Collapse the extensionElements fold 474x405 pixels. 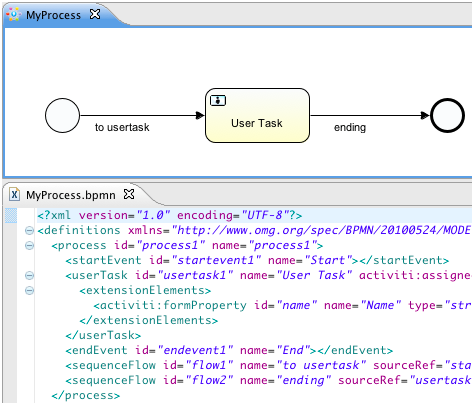tap(29, 291)
